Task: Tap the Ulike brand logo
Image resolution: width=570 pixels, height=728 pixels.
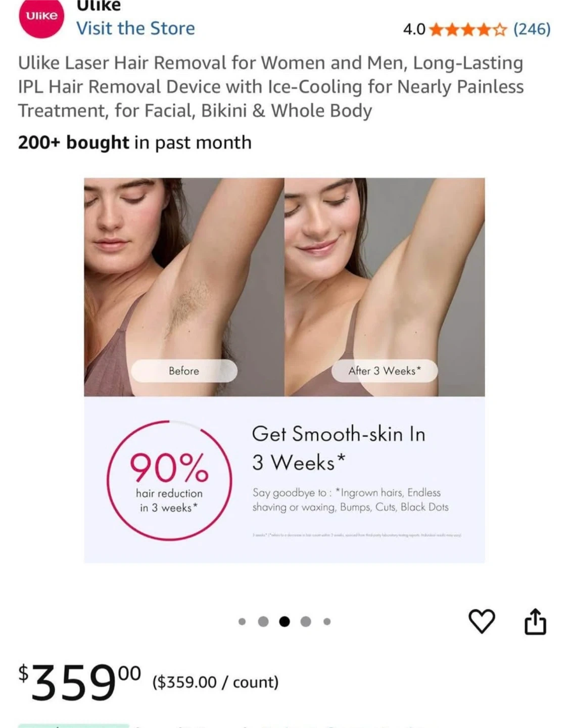Action: 41,17
